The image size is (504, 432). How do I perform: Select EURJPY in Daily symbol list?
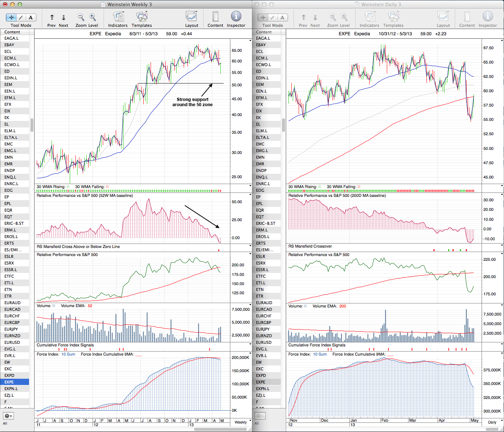[x=266, y=329]
